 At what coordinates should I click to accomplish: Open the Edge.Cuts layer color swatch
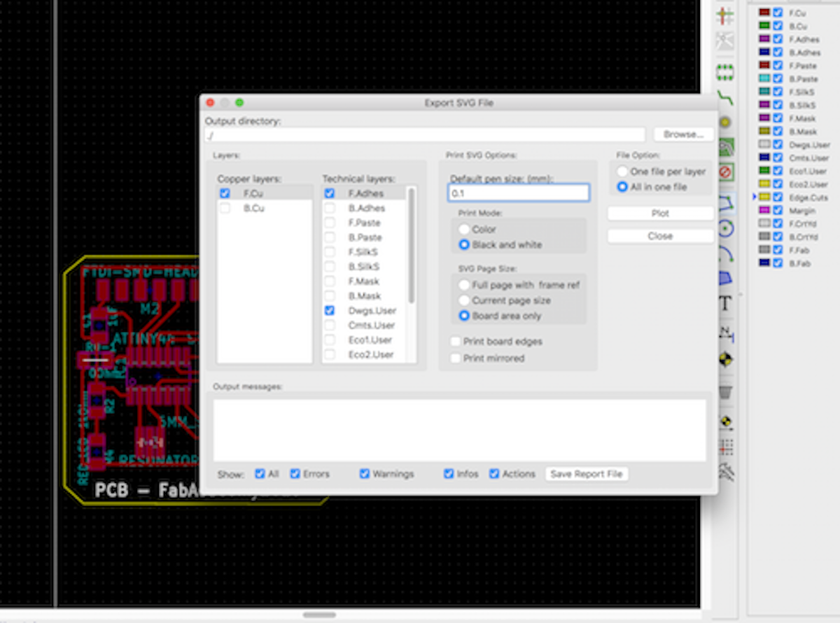point(764,197)
